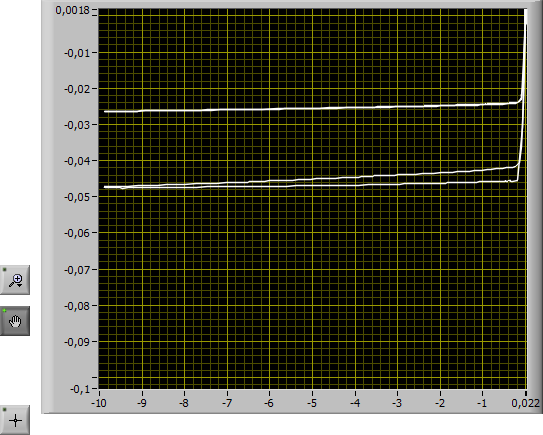Screen dimensions: 543x435
Task: Click X-axis label -9
Action: tap(142, 403)
